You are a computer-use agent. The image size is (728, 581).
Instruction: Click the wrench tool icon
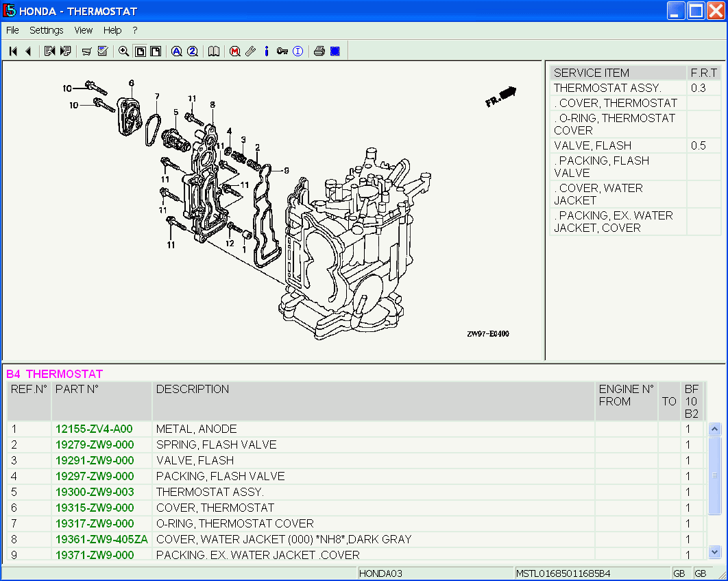[251, 51]
